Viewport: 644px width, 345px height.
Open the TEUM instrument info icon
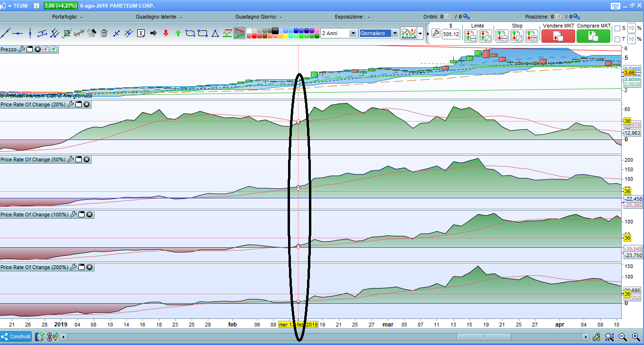tap(37, 6)
